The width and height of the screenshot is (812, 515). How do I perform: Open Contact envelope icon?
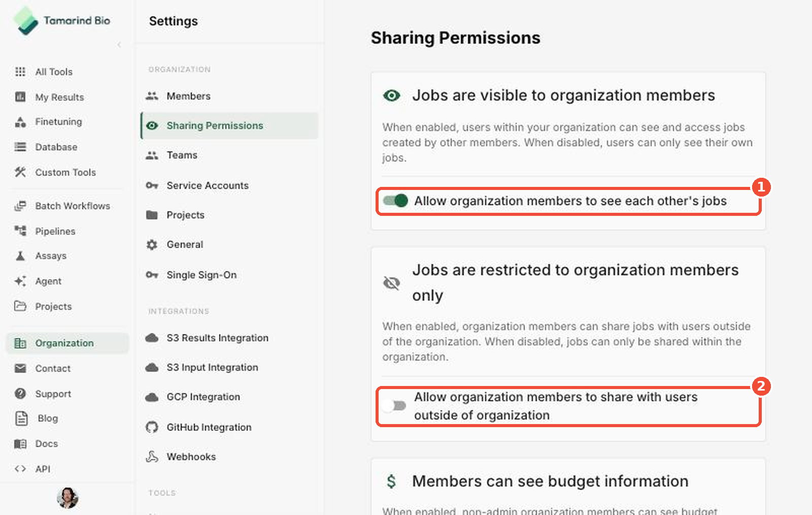click(x=20, y=368)
